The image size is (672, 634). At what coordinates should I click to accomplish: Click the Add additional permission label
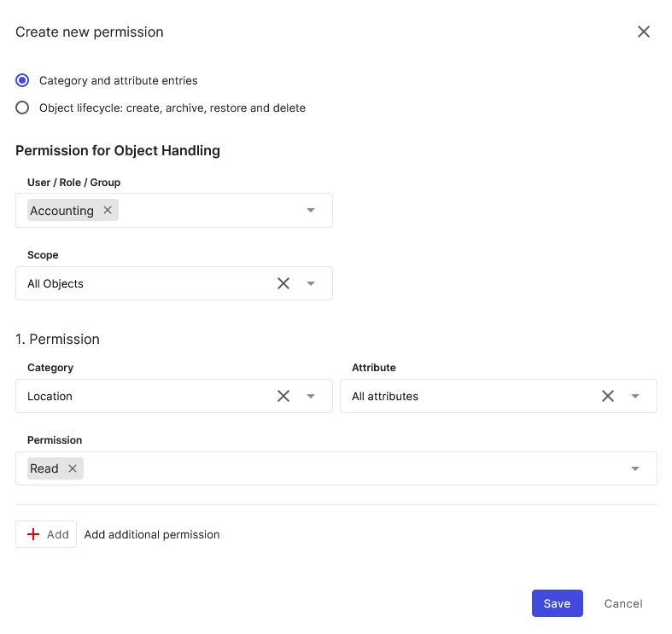152,534
